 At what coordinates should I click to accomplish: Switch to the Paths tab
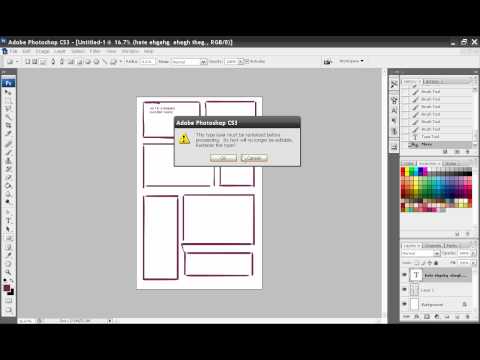coord(450,246)
